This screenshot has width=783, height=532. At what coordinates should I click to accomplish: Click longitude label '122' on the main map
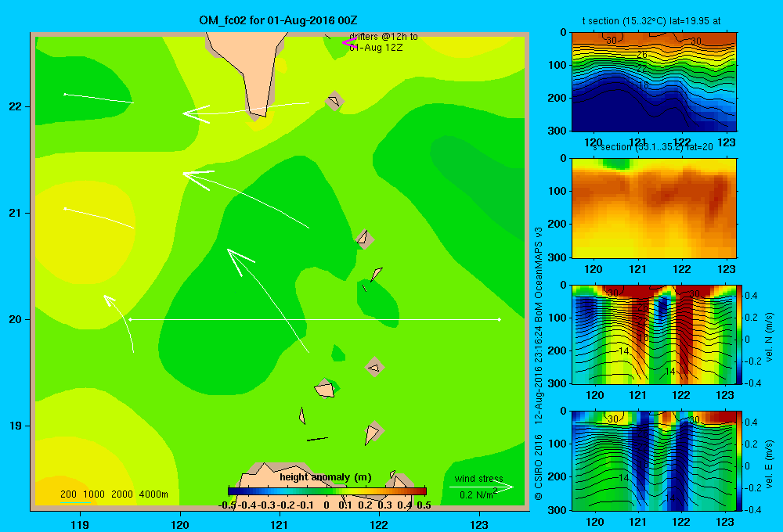tap(379, 524)
